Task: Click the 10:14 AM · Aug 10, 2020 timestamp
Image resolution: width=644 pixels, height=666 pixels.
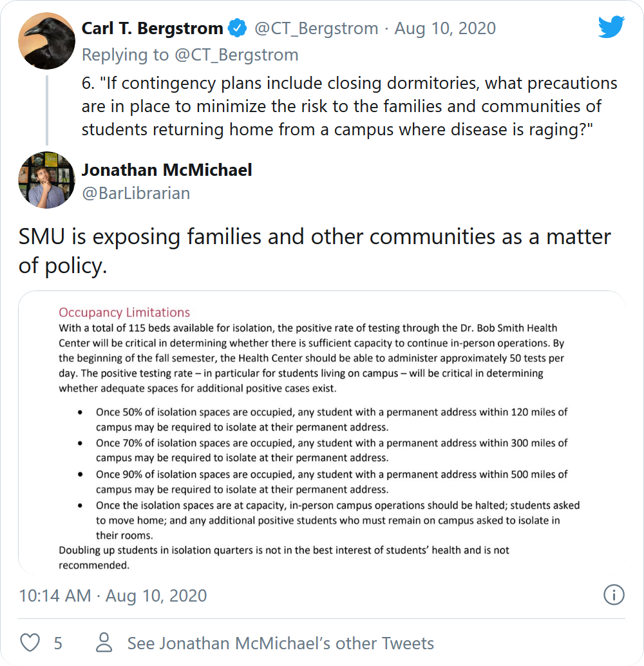Action: [113, 595]
